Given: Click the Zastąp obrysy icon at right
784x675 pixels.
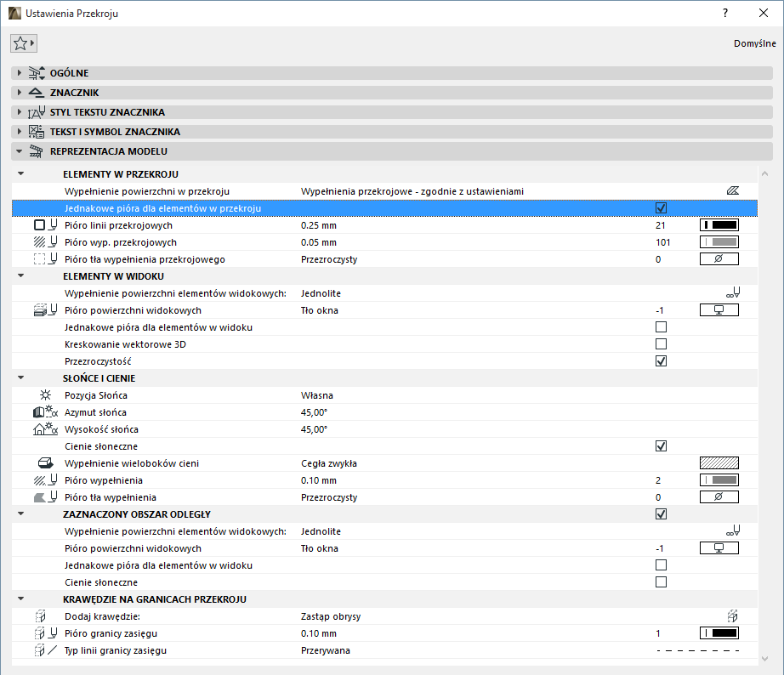Looking at the screenshot, I should pos(732,616).
